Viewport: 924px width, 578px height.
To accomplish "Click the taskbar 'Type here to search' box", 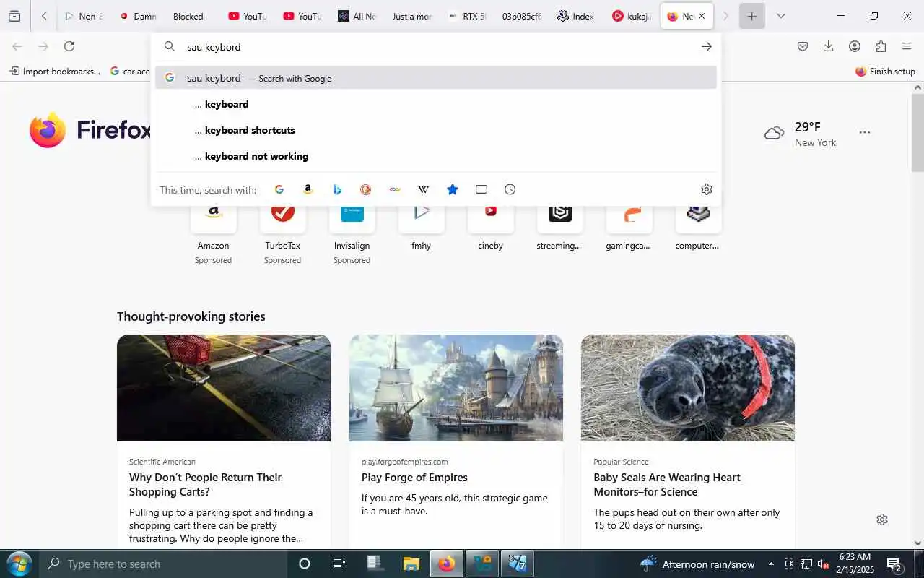I will (163, 564).
